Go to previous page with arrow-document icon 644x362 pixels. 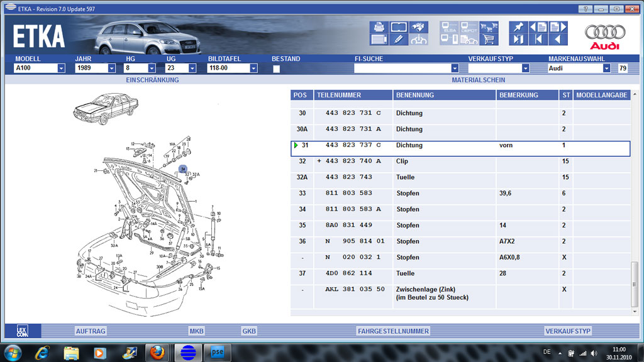click(538, 27)
